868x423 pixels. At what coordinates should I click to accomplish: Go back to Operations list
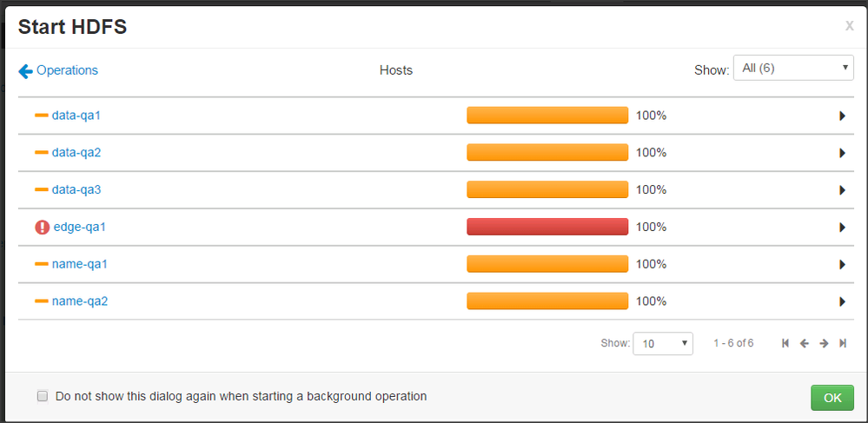(x=67, y=70)
